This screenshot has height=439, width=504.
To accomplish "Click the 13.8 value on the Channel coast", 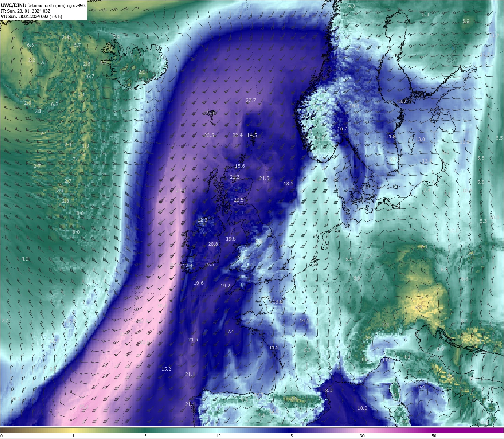I will [x=278, y=302].
